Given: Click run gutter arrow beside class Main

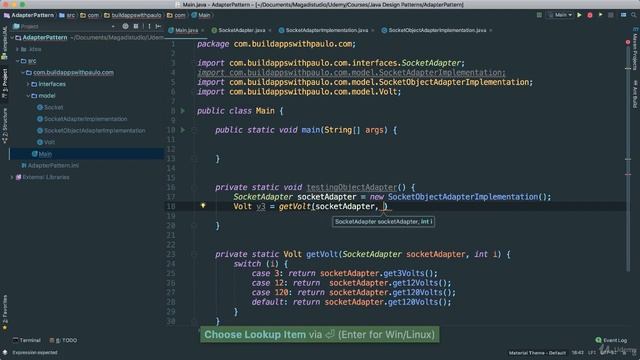Looking at the screenshot, I should coord(182,111).
